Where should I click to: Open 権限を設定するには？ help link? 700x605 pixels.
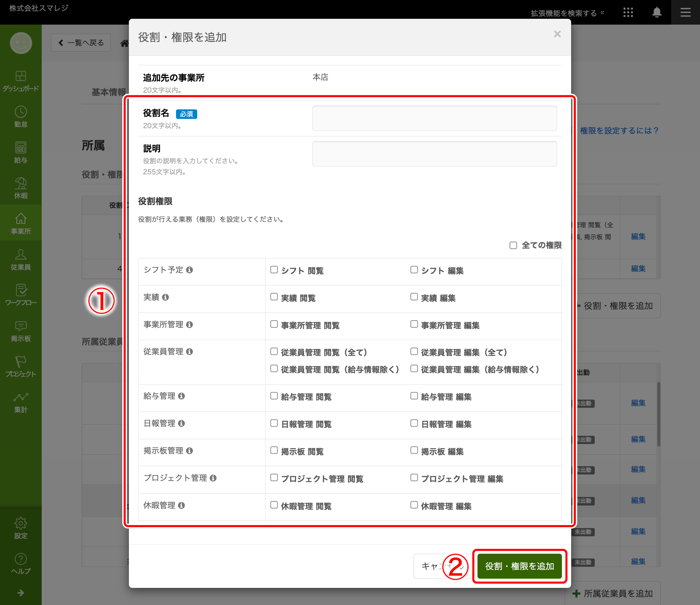[x=619, y=131]
